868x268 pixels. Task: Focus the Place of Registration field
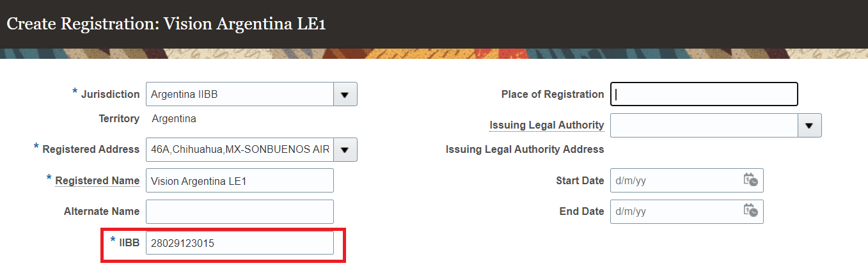coord(704,94)
